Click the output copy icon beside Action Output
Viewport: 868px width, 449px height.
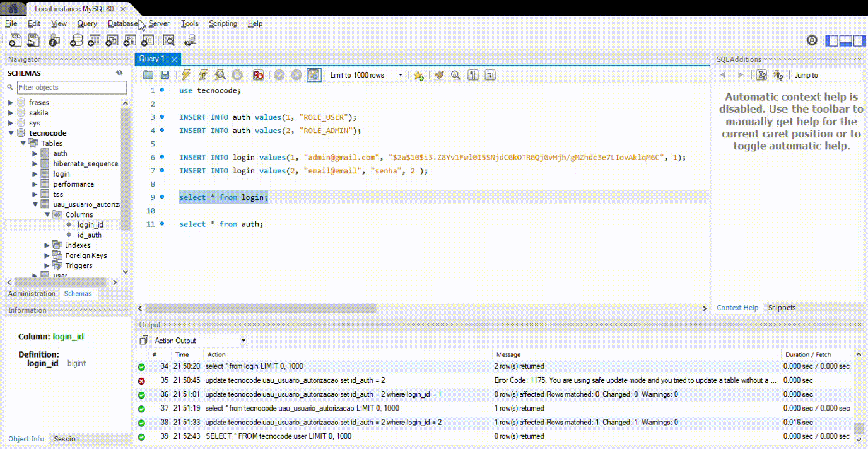click(144, 341)
